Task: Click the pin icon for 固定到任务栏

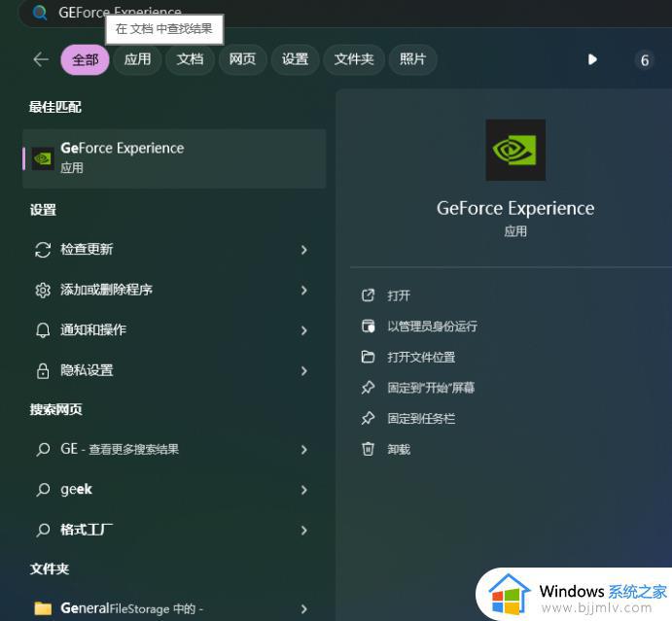Action: click(369, 419)
